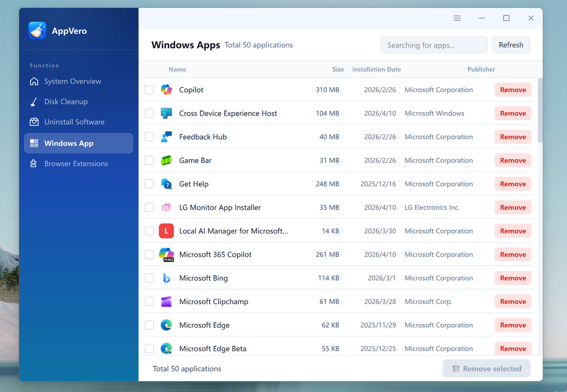Select the LG Monitor App Installer checkbox

tap(150, 208)
